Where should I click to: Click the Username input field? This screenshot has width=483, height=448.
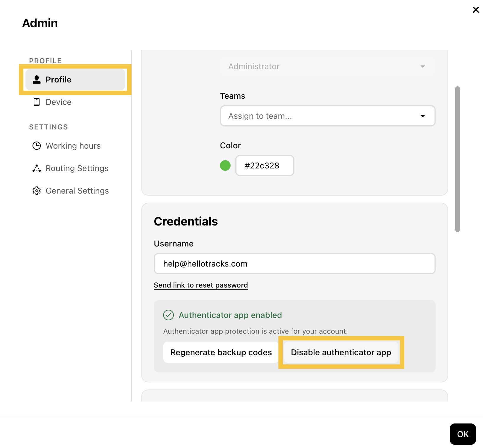point(294,264)
